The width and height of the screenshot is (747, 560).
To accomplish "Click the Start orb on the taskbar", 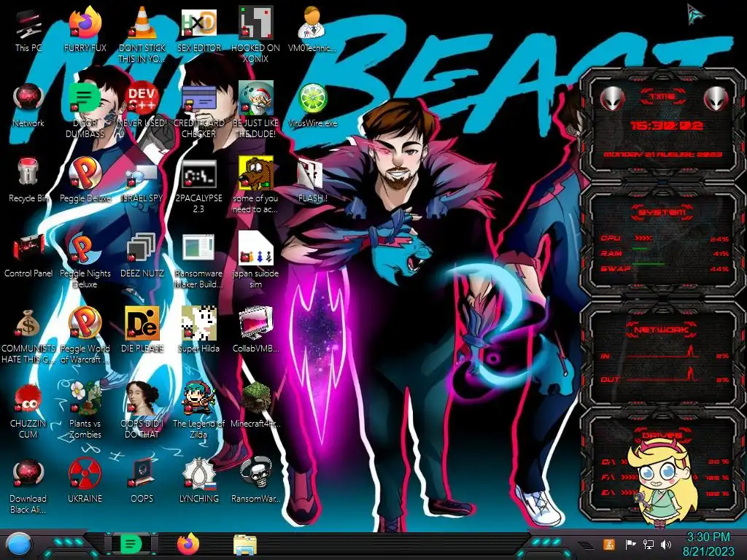I will point(19,544).
